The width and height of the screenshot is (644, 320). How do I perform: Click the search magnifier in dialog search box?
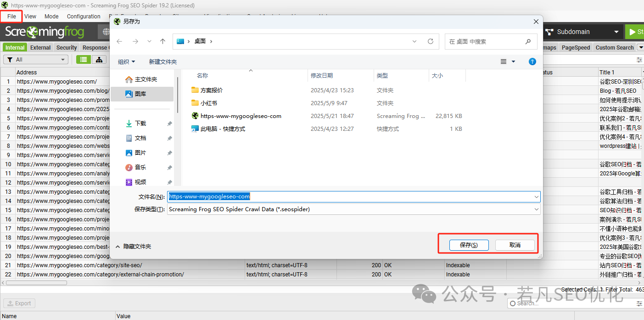528,41
